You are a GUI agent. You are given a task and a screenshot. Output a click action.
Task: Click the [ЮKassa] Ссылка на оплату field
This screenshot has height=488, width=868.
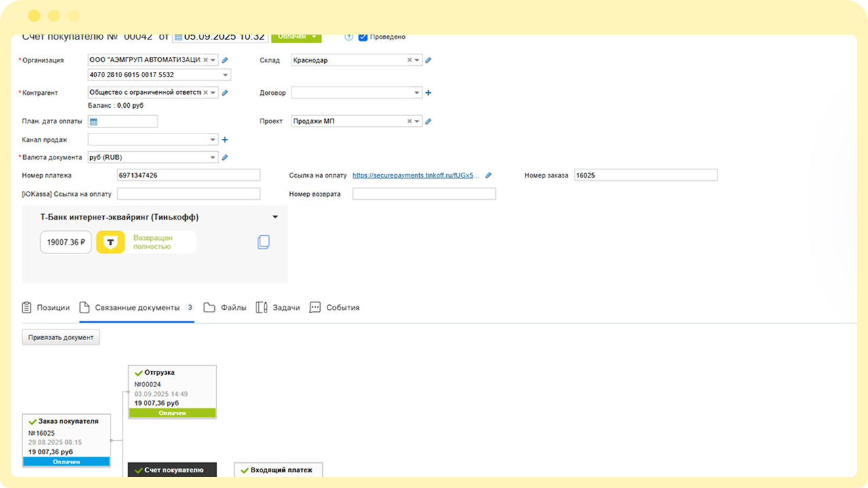click(x=189, y=194)
